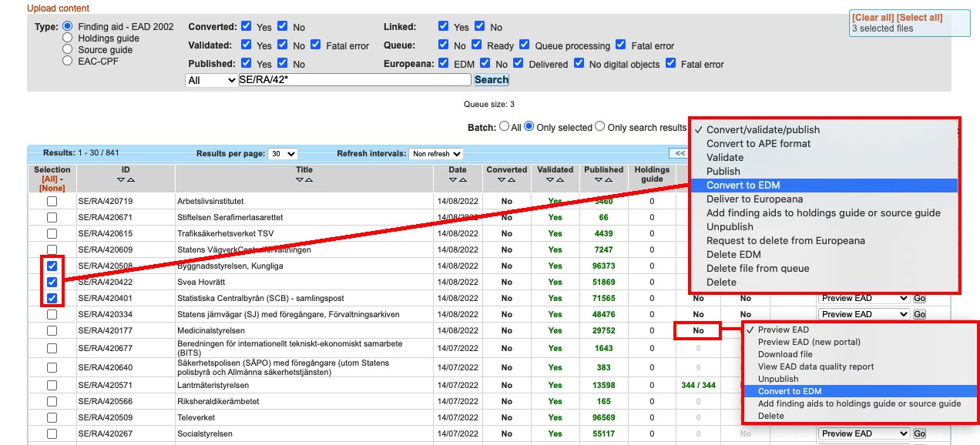Sort Validated column descending with down arrow
Image resolution: width=980 pixels, height=445 pixels.
pos(551,179)
